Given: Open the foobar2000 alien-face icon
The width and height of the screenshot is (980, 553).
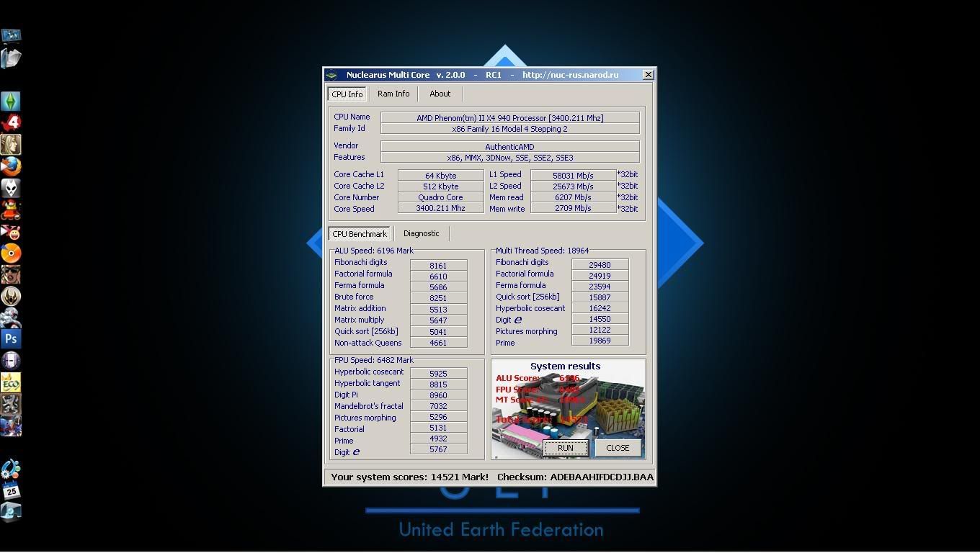Looking at the screenshot, I should coord(11,188).
